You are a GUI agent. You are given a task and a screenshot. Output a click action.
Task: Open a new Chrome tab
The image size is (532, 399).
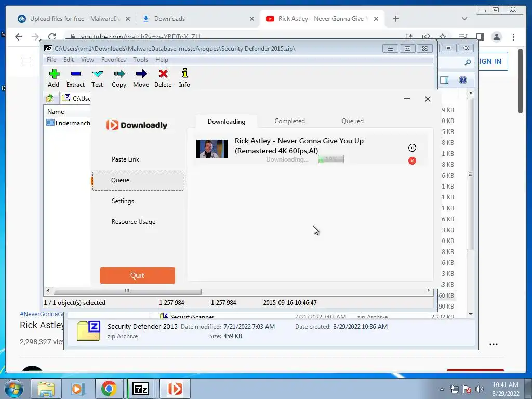[395, 19]
